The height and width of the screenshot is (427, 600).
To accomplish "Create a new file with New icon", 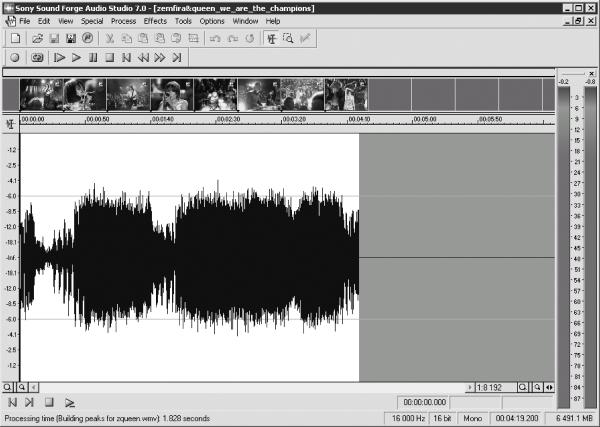I will coord(16,38).
